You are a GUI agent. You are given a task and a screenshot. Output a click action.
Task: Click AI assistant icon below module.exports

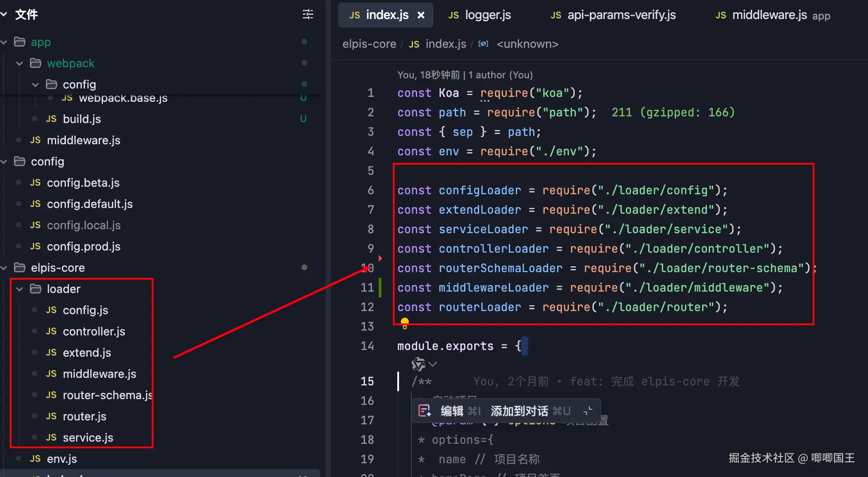pyautogui.click(x=418, y=364)
